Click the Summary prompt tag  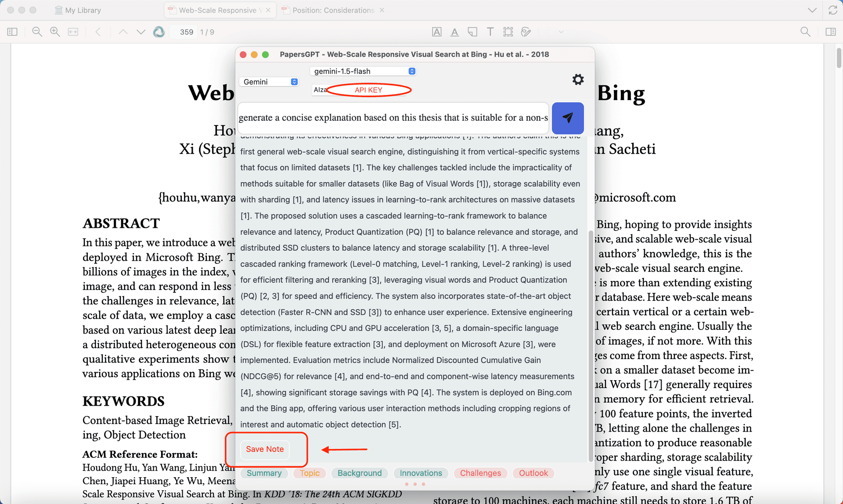pos(264,473)
